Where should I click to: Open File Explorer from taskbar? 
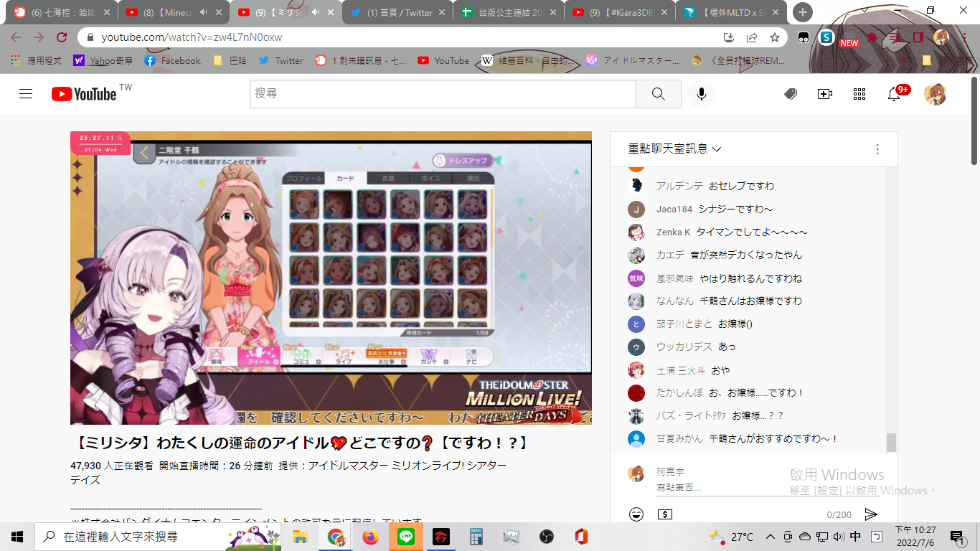301,537
